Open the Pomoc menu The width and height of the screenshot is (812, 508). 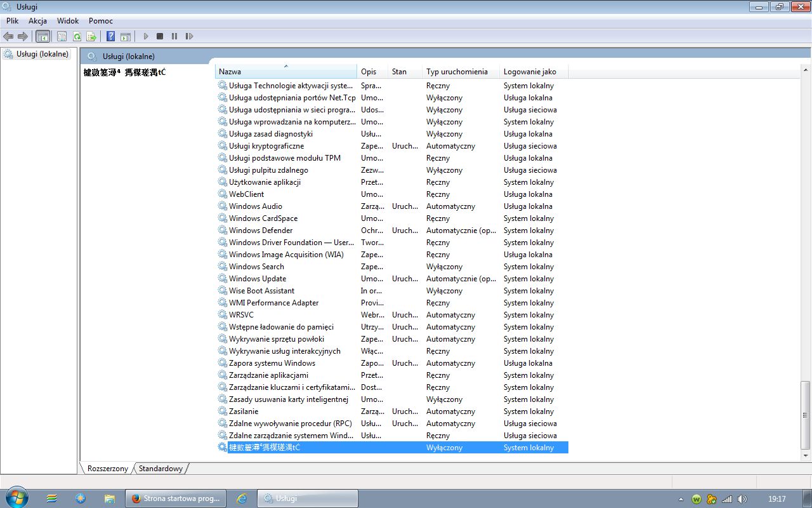(101, 21)
